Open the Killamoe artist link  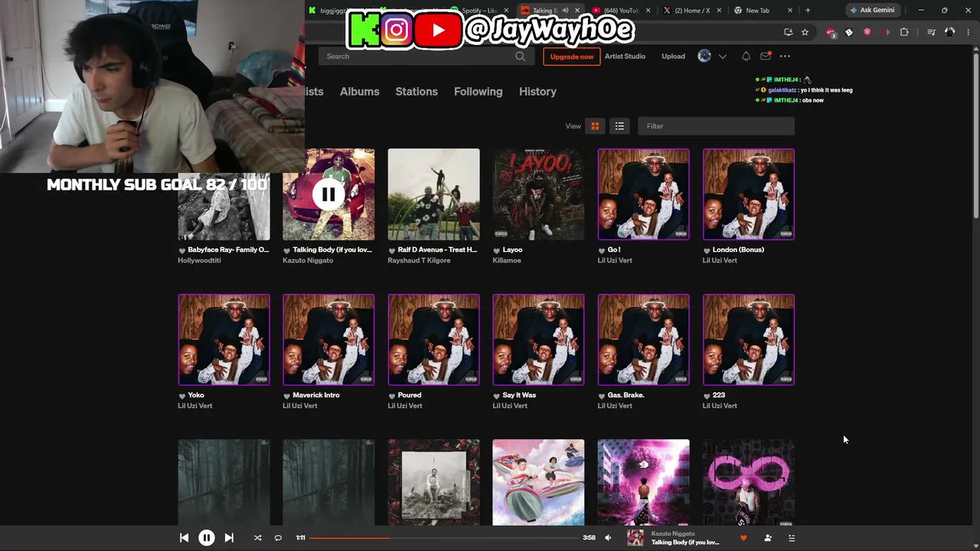(507, 260)
